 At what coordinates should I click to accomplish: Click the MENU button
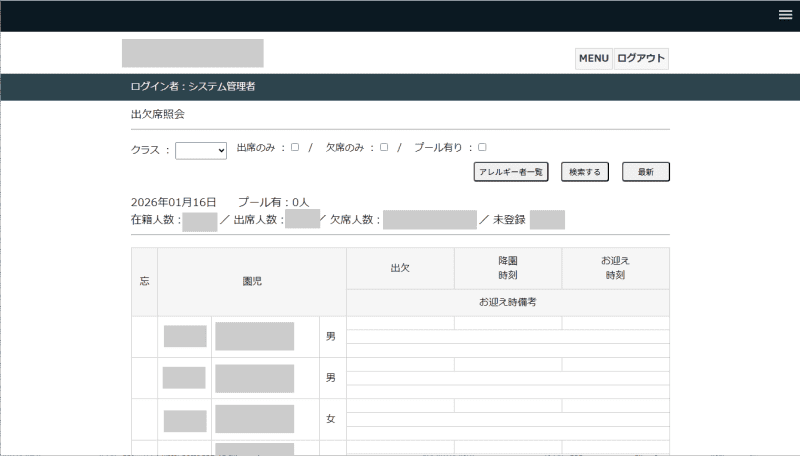tap(593, 59)
